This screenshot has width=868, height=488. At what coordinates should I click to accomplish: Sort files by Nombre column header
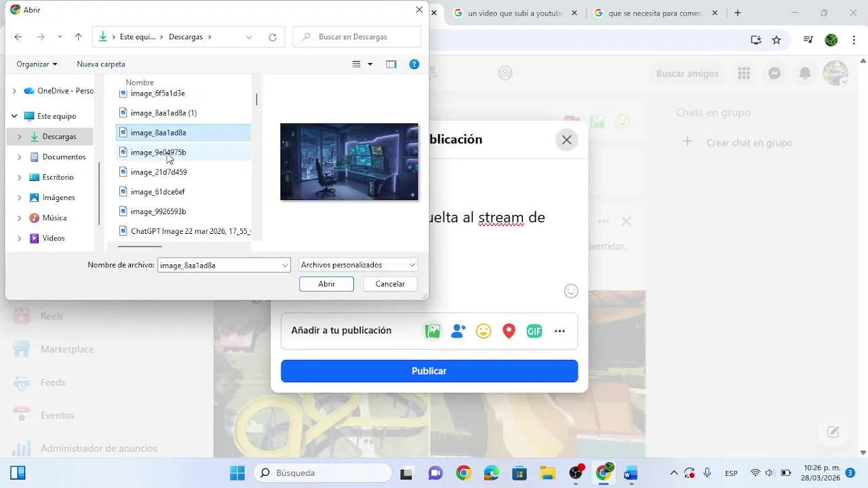[140, 82]
